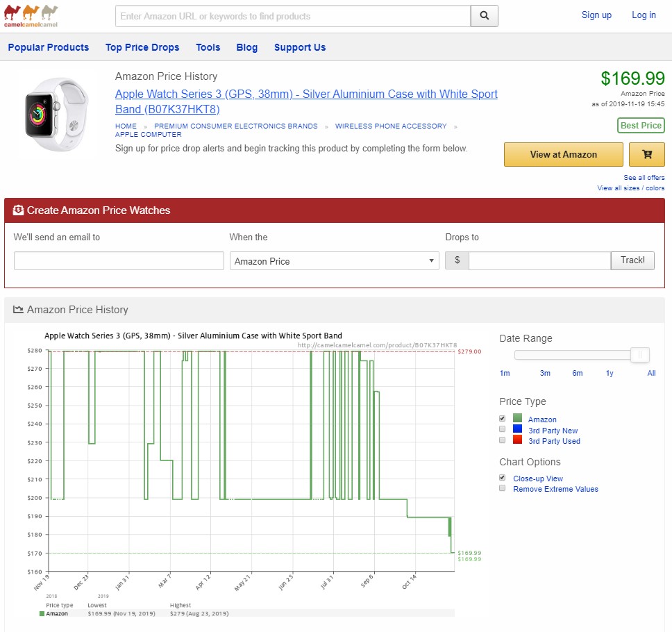Enable the 3rd Party Used checkbox
Viewport: 672px width, 632px height.
(503, 440)
